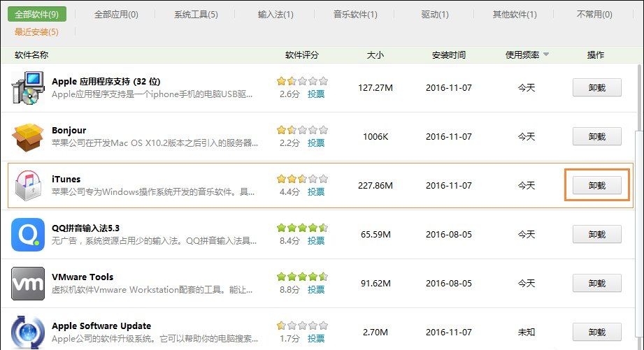The height and width of the screenshot is (350, 644).
Task: Click the VMware Tools icon
Action: tap(28, 284)
